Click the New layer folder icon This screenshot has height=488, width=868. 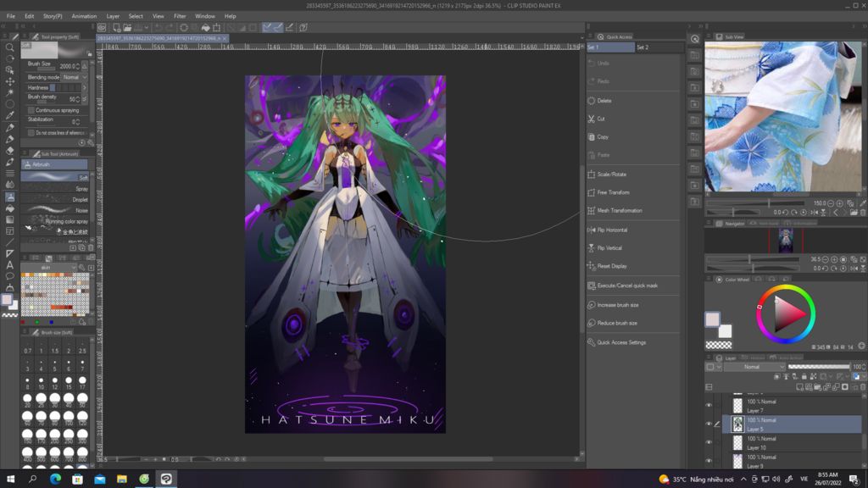click(817, 386)
